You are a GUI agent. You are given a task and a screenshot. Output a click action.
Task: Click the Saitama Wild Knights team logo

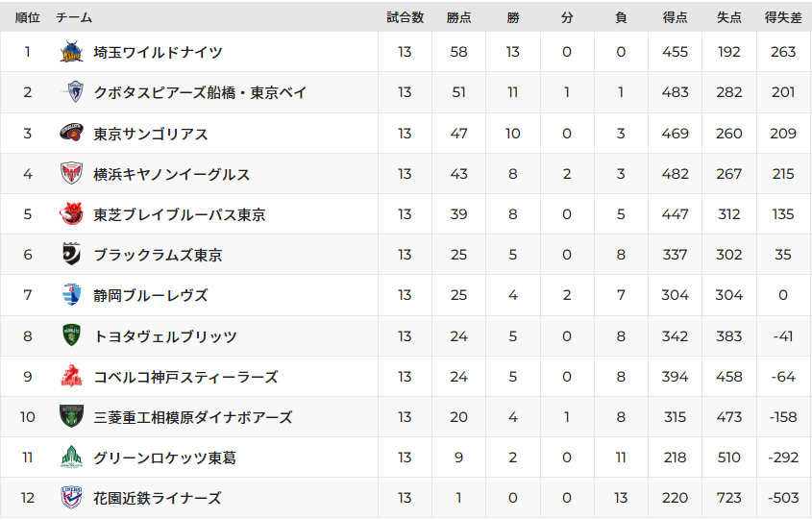[71, 53]
